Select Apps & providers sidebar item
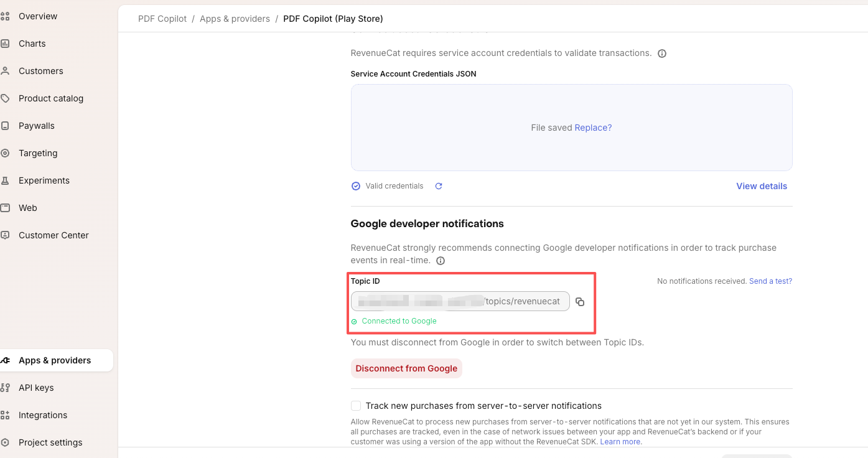This screenshot has width=868, height=458. [x=55, y=360]
